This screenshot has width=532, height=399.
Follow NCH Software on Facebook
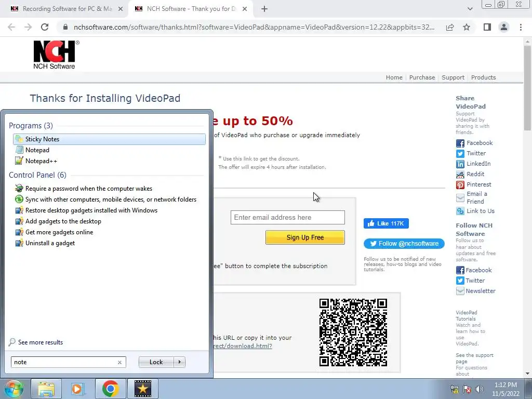tap(474, 270)
